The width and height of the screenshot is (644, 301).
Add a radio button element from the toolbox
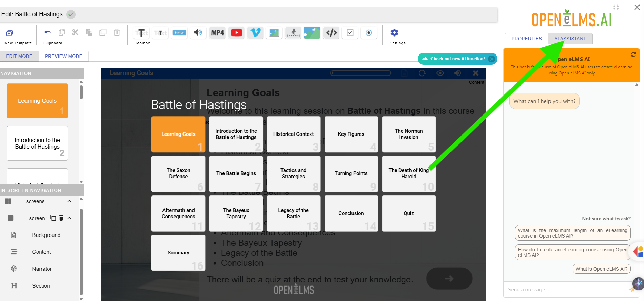pyautogui.click(x=369, y=33)
